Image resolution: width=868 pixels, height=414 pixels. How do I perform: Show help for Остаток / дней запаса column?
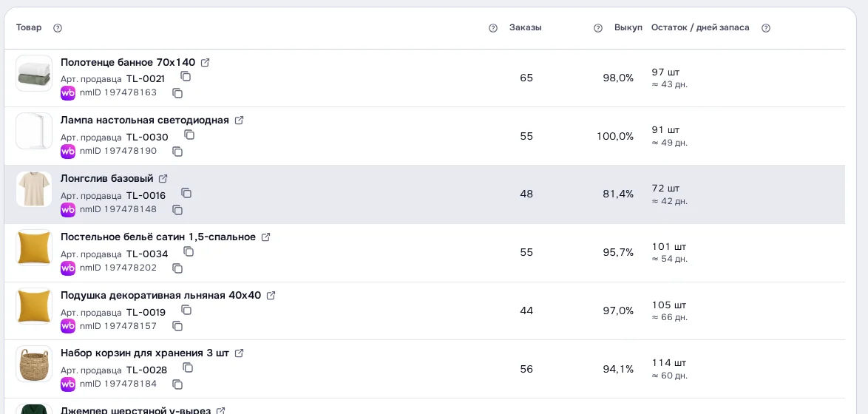click(x=765, y=28)
